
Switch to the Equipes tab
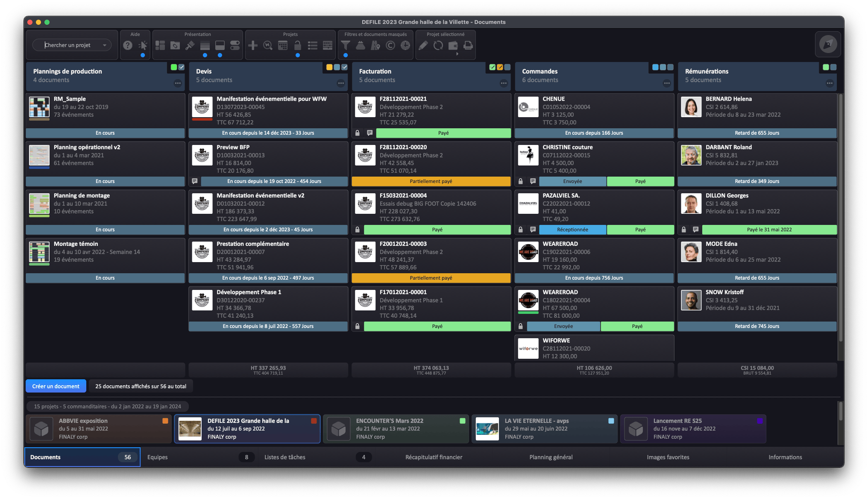click(158, 457)
